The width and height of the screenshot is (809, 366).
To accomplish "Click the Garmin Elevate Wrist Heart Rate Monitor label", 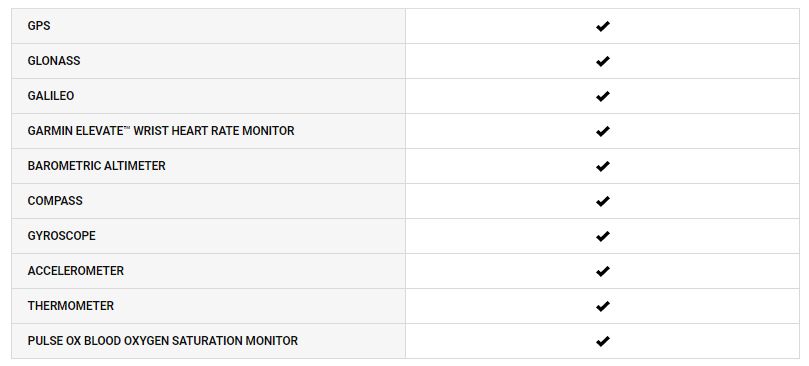I will 161,131.
